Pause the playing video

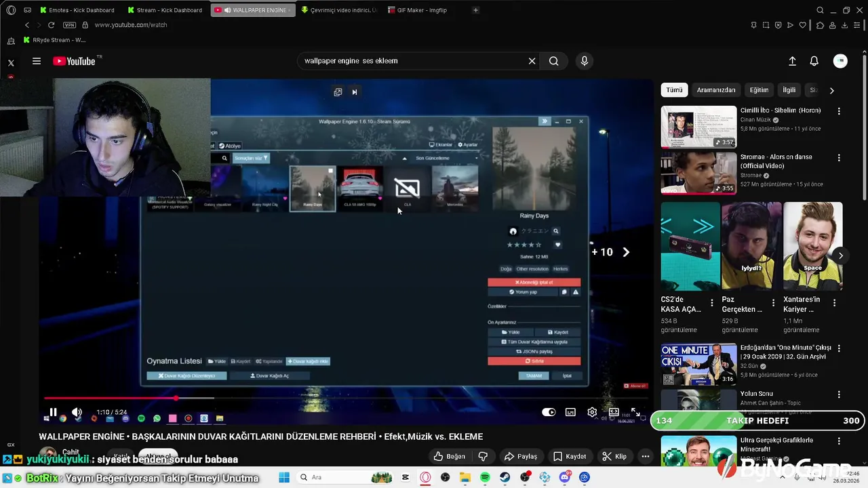(53, 412)
